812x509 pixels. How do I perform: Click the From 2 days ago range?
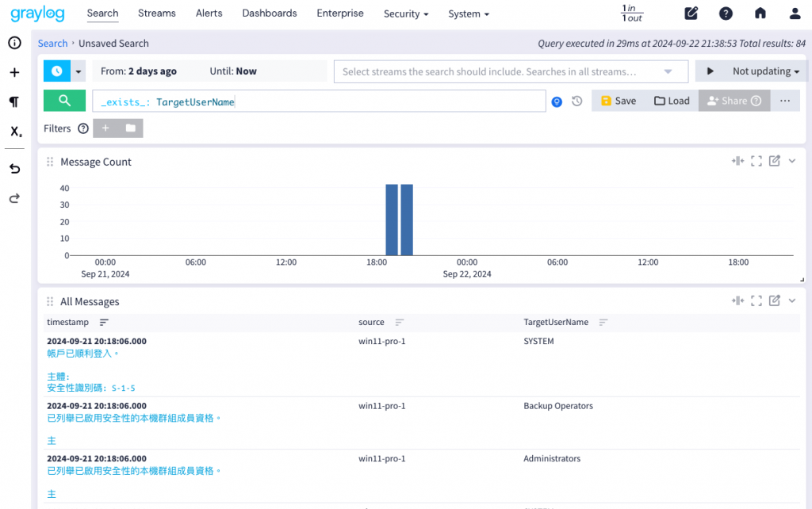138,71
